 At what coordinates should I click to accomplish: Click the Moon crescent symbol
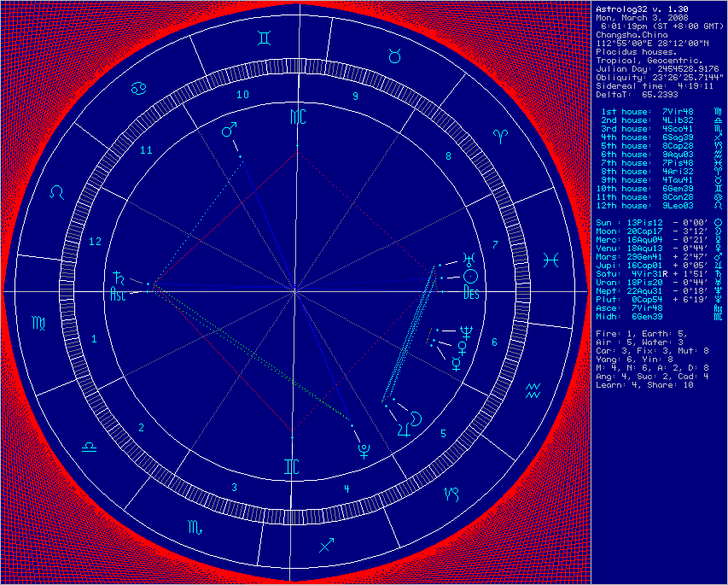pos(417,418)
